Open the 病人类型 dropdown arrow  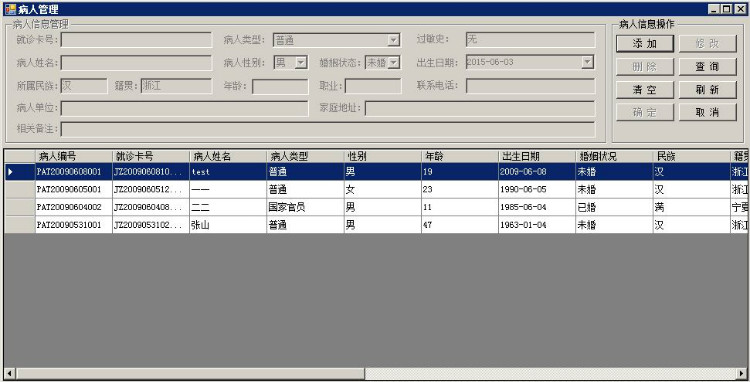(393, 40)
